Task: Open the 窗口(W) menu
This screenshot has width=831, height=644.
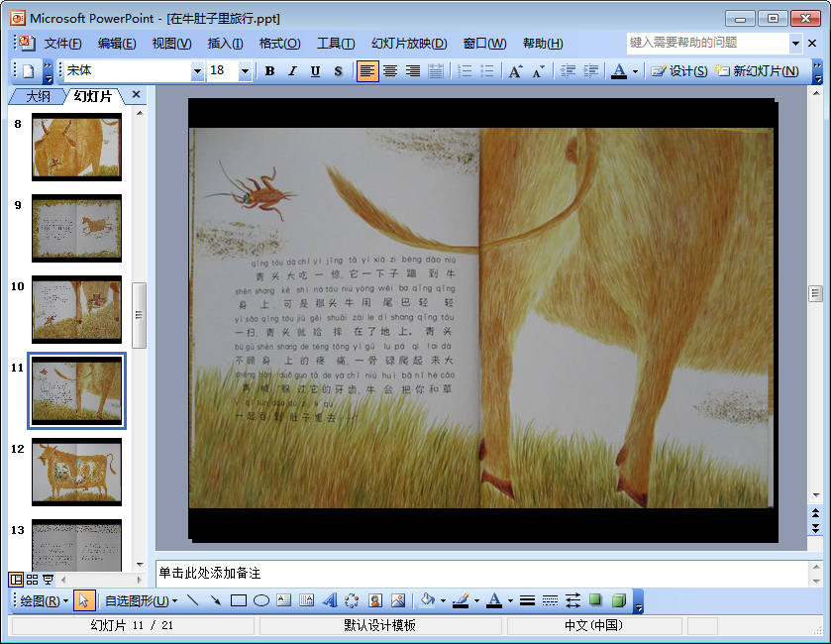Action: tap(484, 44)
